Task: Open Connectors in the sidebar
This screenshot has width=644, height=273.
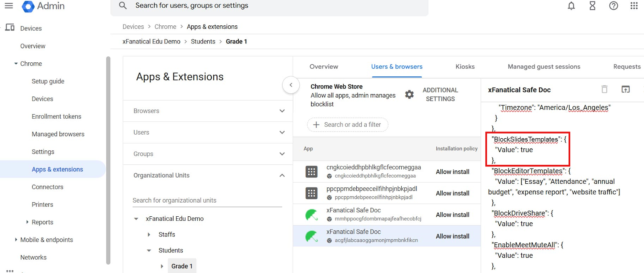Action: [x=47, y=187]
